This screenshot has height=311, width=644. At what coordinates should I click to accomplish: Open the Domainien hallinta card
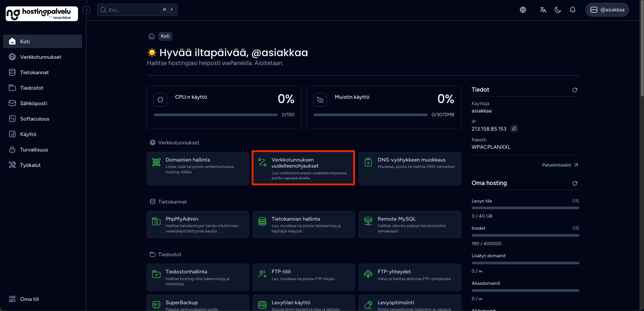click(198, 168)
